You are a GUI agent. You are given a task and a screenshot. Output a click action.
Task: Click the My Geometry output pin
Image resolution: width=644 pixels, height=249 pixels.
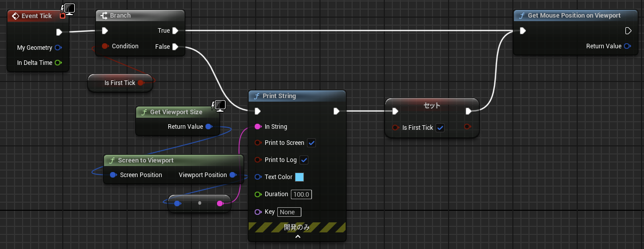point(58,48)
